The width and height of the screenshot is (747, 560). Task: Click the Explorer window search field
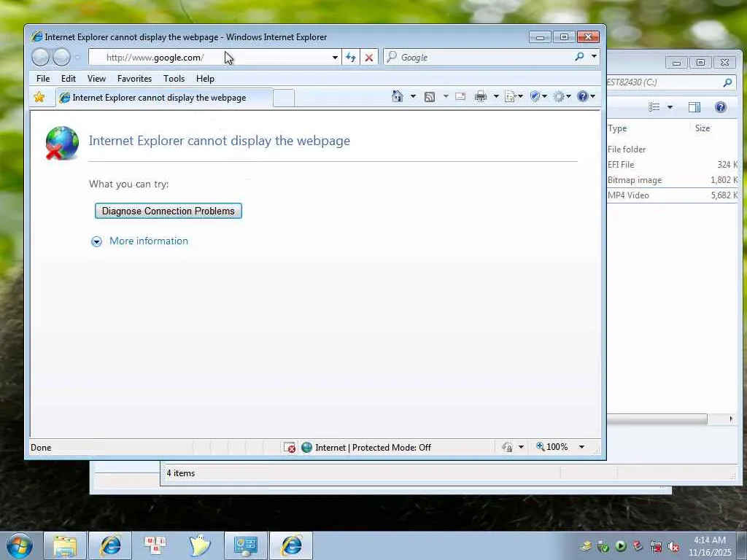click(672, 82)
